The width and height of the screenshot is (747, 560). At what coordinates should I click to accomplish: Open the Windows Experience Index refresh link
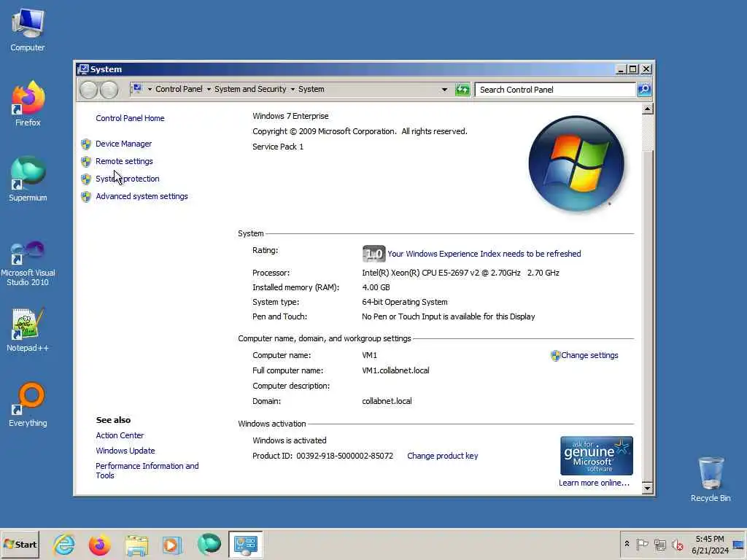pos(484,254)
